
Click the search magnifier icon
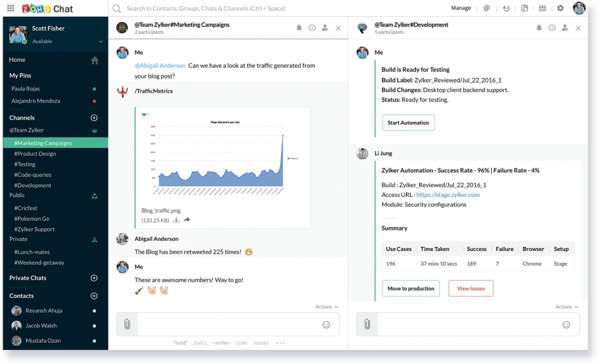[116, 9]
